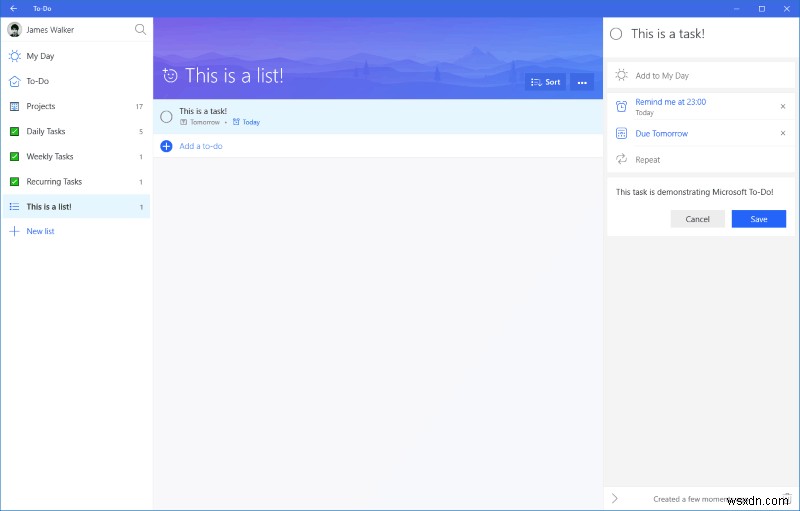The image size is (800, 511).
Task: Cancel the note edit
Action: [x=697, y=219]
